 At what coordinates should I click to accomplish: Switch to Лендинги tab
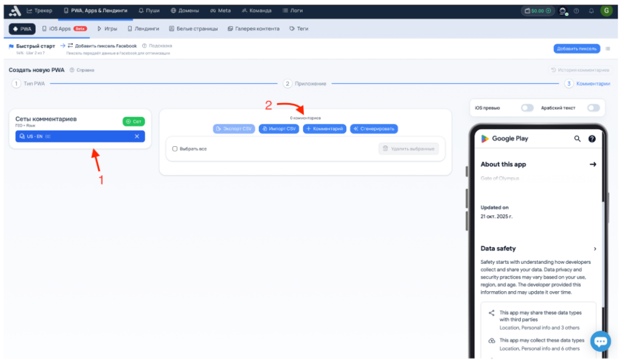point(143,29)
